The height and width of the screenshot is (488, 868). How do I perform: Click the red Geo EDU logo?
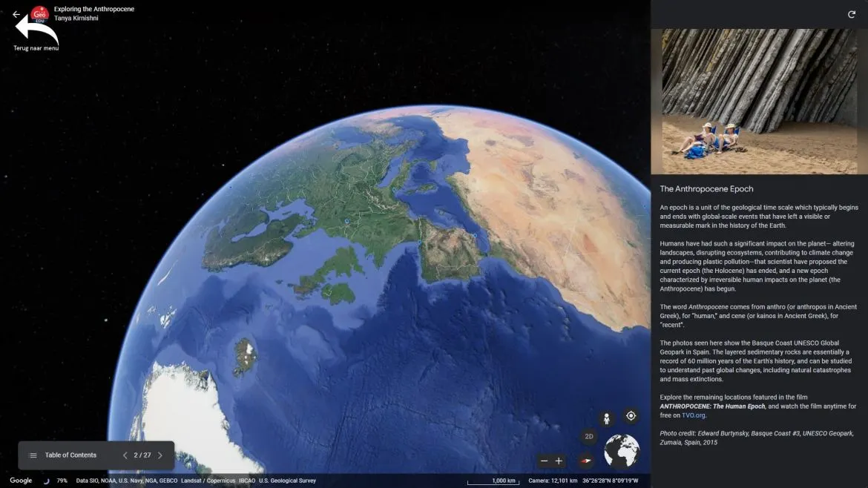pos(40,14)
